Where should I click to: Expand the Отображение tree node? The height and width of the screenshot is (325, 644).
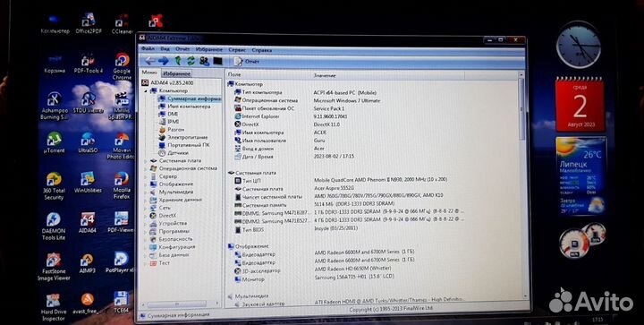pyautogui.click(x=145, y=184)
